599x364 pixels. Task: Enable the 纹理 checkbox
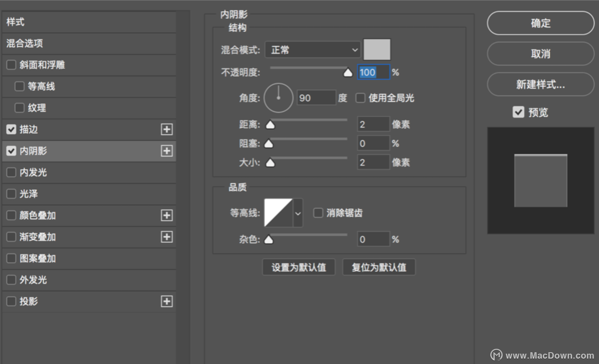(20, 108)
